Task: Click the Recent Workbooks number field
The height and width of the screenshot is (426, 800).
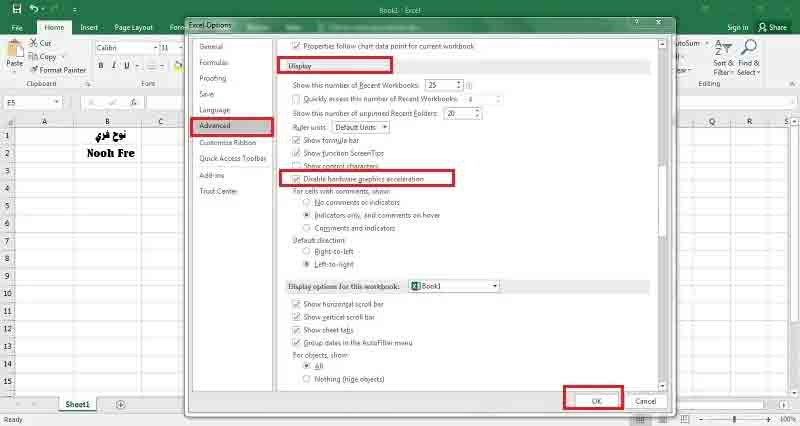Action: point(440,85)
